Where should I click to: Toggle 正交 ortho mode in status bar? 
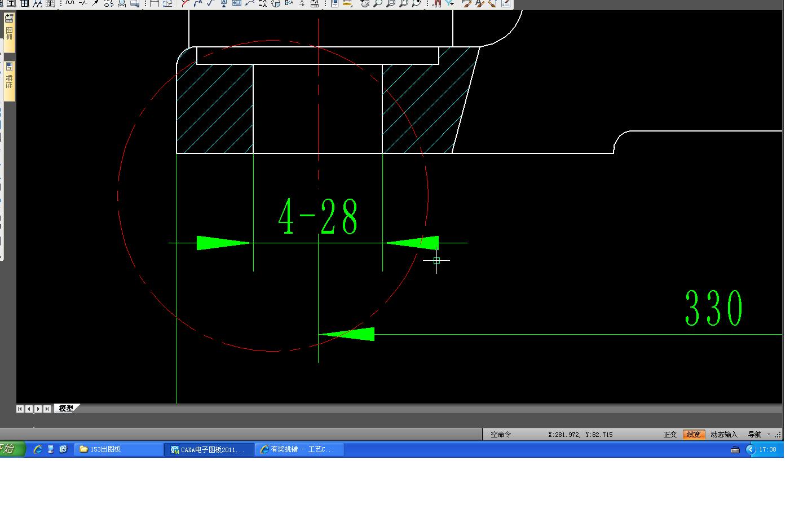(x=670, y=435)
